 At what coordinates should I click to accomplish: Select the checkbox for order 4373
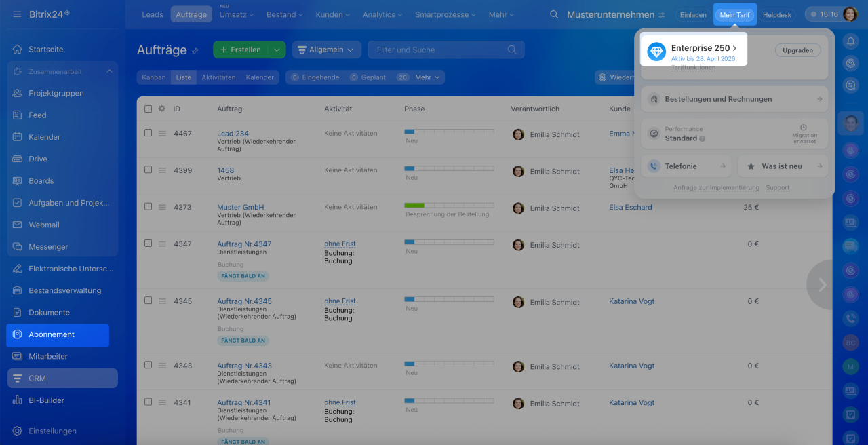point(149,207)
